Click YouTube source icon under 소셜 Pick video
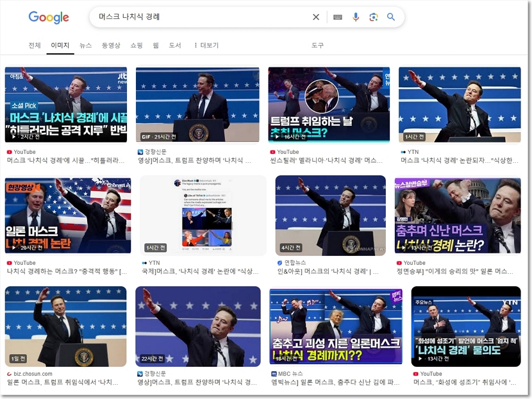This screenshot has height=399, width=532. (9, 152)
